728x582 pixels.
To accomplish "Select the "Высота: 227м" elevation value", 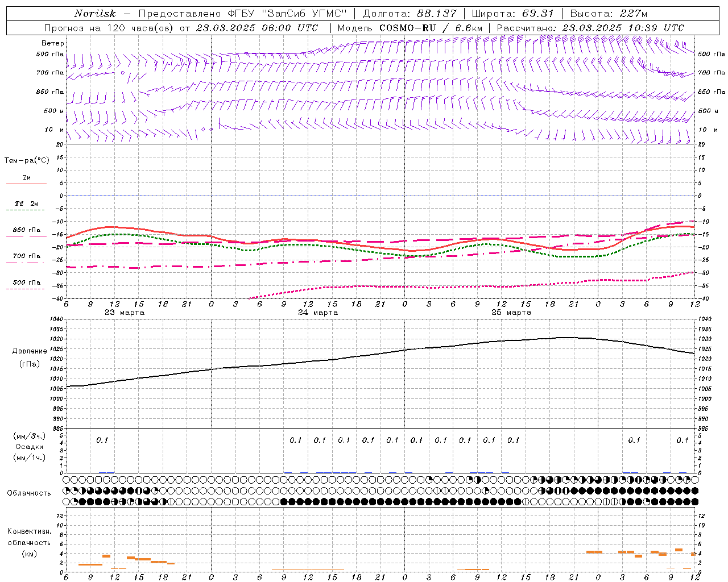I will (608, 14).
